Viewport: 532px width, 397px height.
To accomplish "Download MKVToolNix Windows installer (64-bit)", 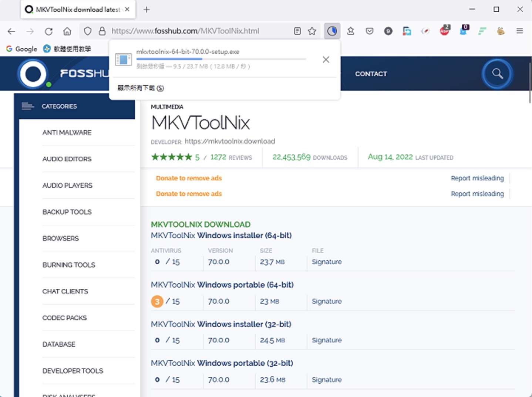I will pyautogui.click(x=221, y=235).
